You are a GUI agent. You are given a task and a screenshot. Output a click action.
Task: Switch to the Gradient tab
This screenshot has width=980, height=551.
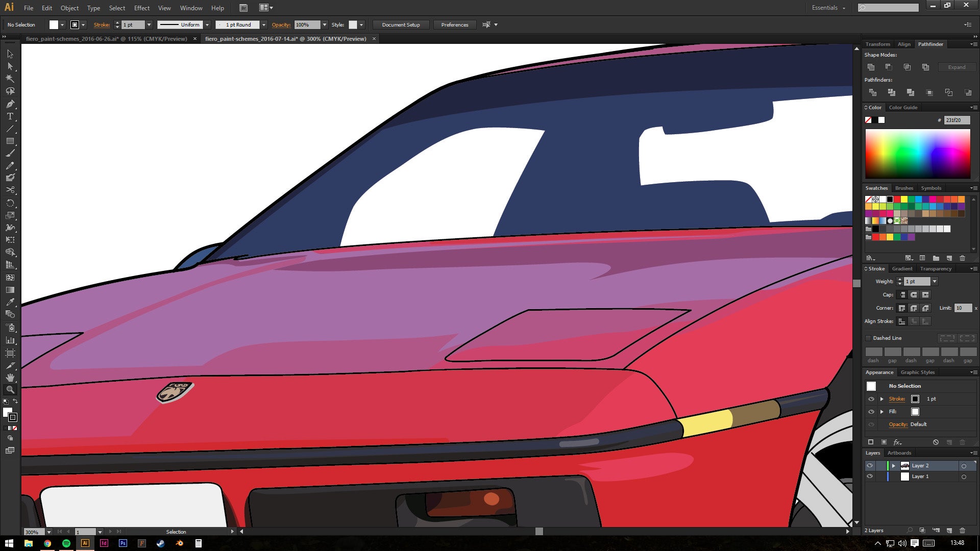pos(902,269)
